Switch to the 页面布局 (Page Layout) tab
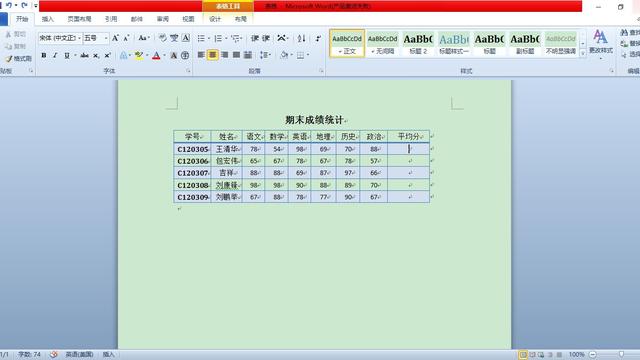640x360 pixels. (x=80, y=19)
